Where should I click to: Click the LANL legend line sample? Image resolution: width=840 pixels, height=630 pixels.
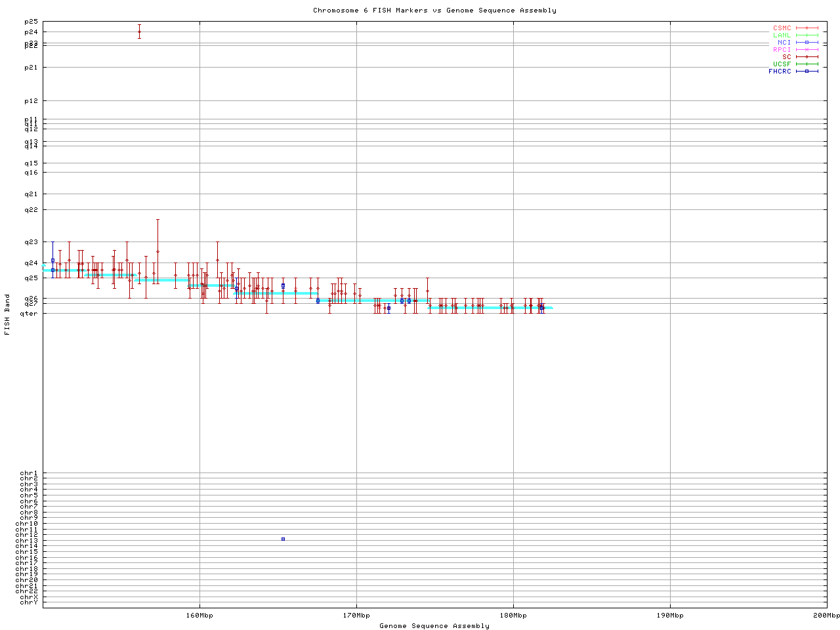click(x=807, y=35)
